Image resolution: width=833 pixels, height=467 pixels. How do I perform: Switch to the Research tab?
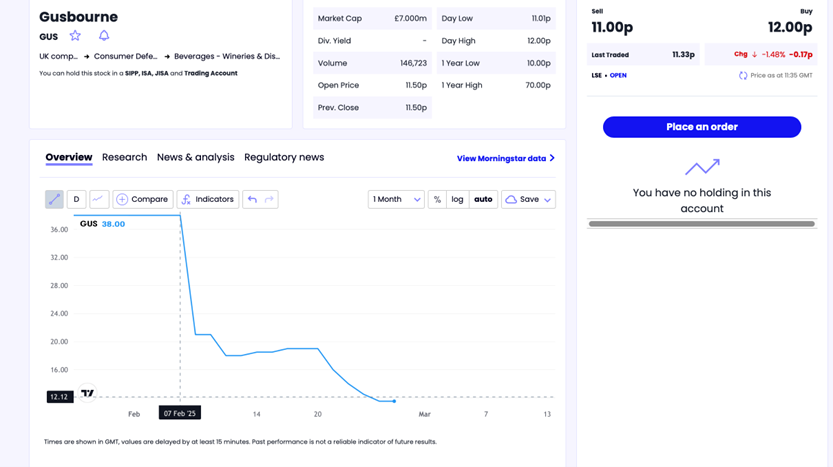pyautogui.click(x=124, y=157)
